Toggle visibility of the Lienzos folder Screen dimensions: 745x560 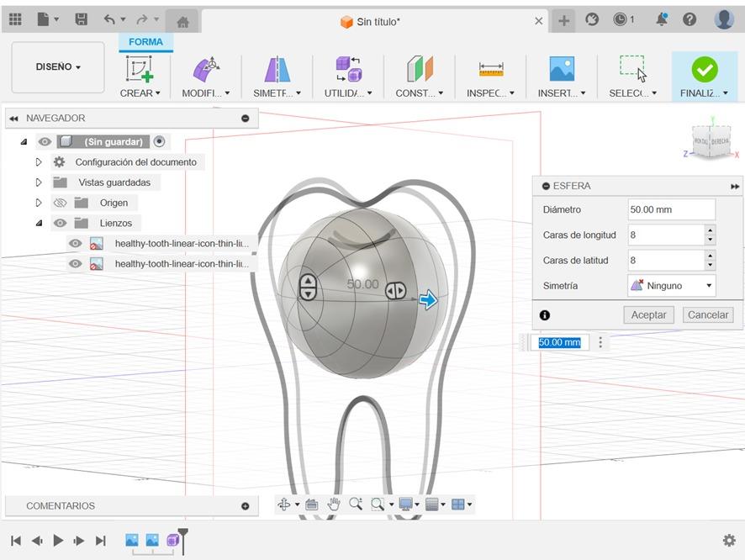(x=60, y=224)
